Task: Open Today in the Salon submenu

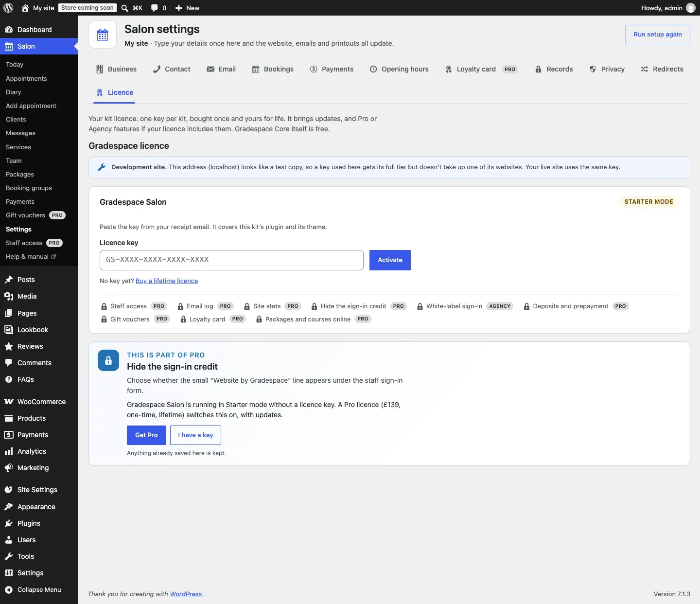Action: tap(15, 64)
